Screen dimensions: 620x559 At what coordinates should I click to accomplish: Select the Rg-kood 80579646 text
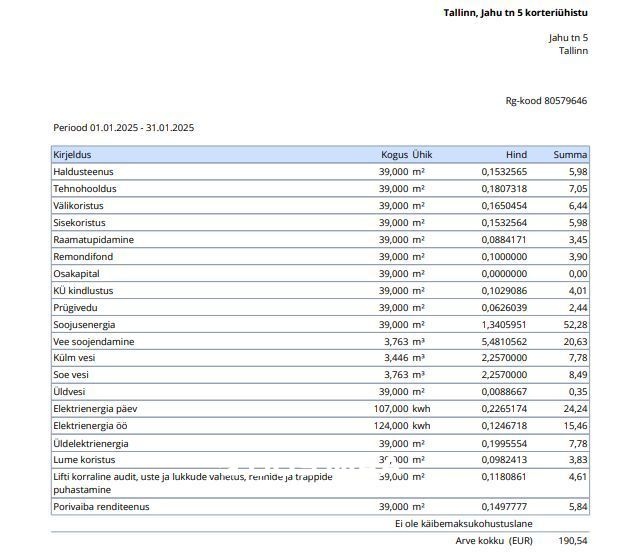(546, 101)
